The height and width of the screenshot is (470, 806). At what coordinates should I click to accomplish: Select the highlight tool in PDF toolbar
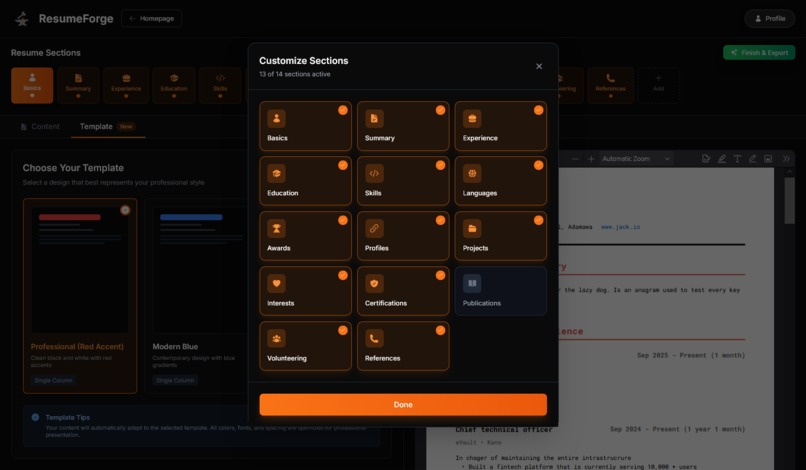(722, 159)
